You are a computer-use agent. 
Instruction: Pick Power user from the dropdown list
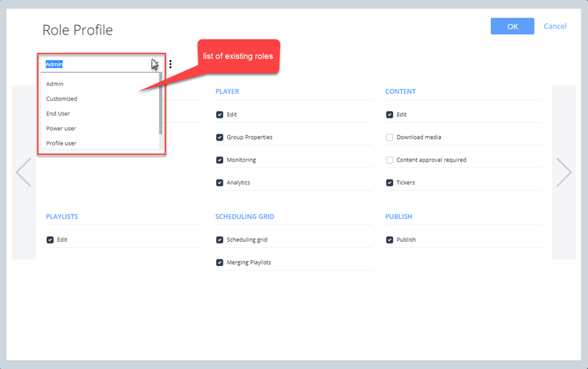pos(61,128)
